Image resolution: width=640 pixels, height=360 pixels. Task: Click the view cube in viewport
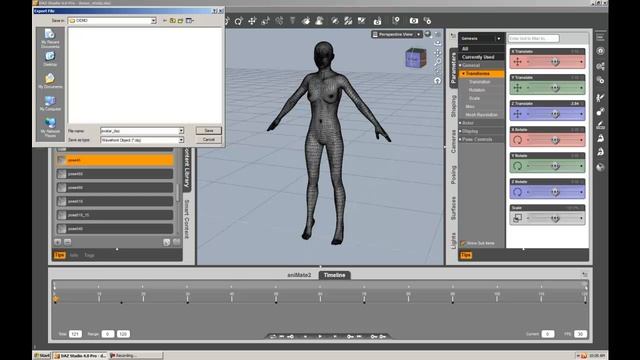416,58
